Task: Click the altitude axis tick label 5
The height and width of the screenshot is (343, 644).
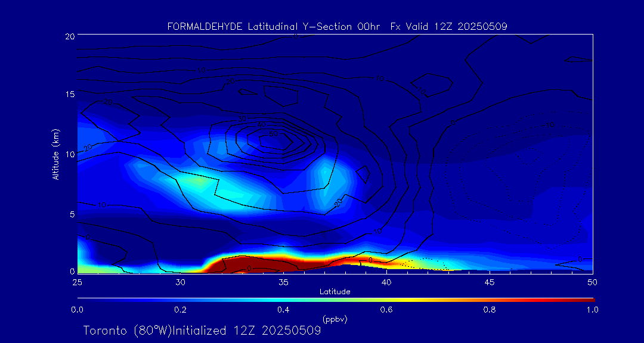Action: tap(72, 214)
